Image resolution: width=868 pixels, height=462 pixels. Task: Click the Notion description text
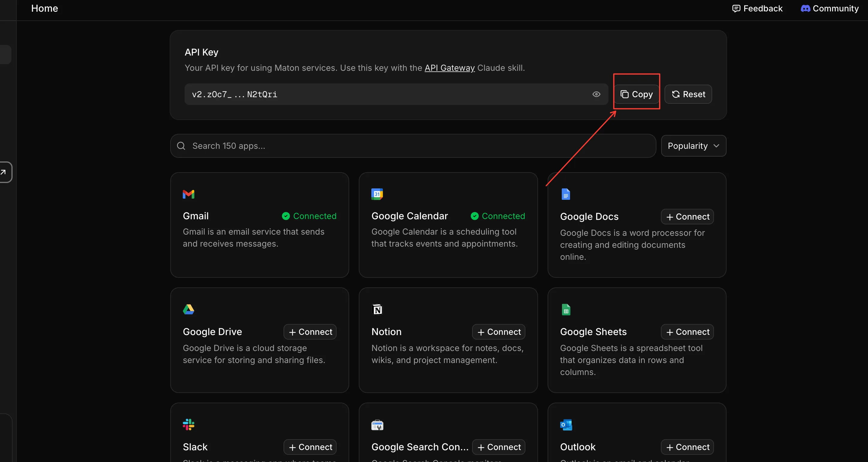447,354
